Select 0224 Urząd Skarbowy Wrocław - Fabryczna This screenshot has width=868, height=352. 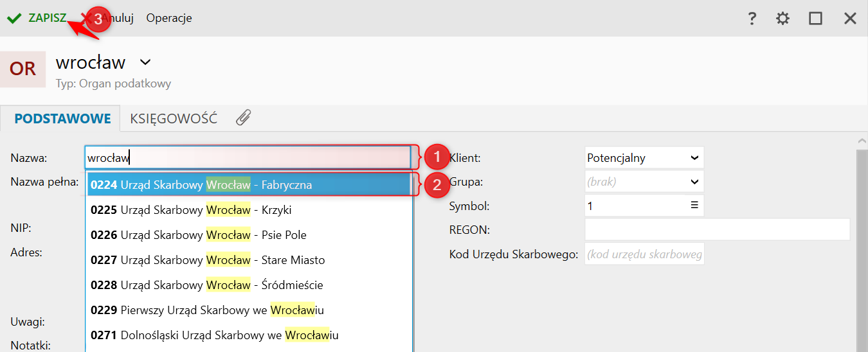pyautogui.click(x=249, y=185)
